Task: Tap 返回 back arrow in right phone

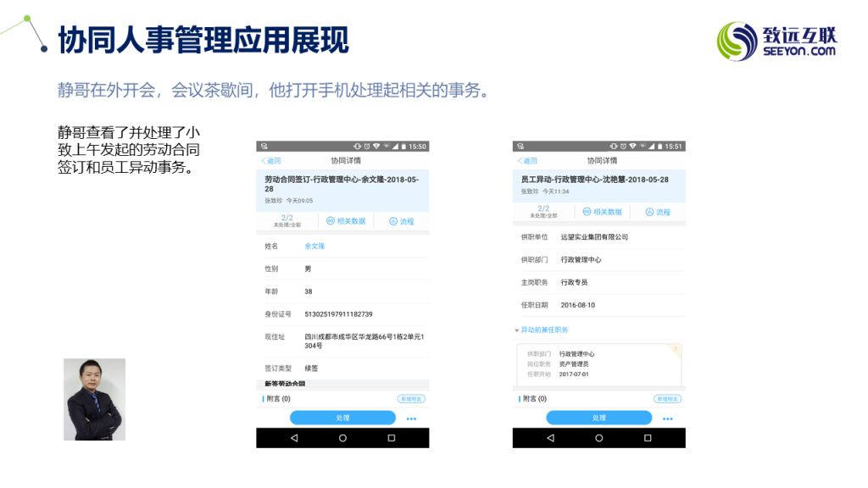Action: 526,160
